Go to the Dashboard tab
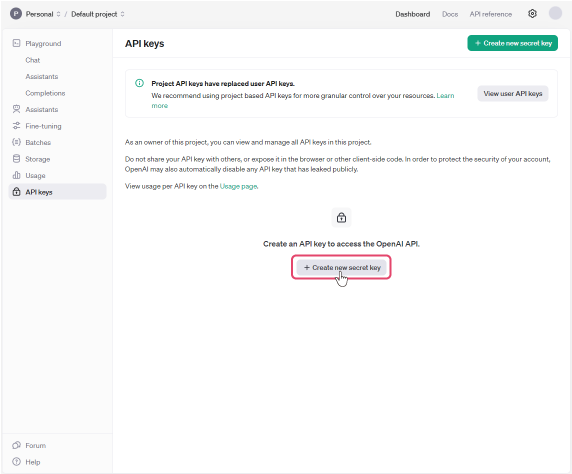This screenshot has width=572, height=474. tap(413, 14)
